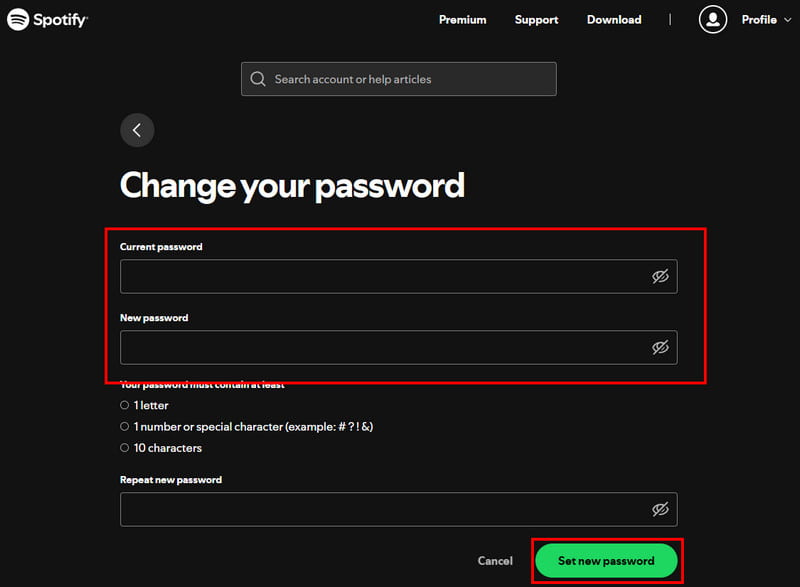800x587 pixels.
Task: Select Support from the top navigation
Action: (536, 19)
